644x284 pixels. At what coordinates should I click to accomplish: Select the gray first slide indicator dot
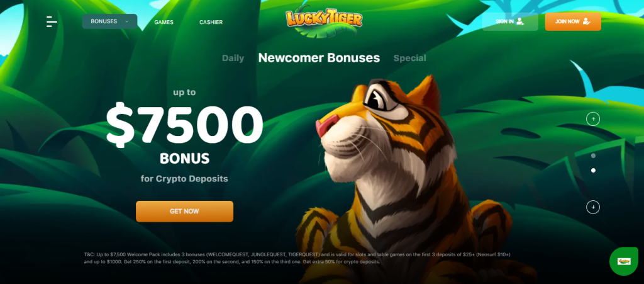click(x=593, y=156)
